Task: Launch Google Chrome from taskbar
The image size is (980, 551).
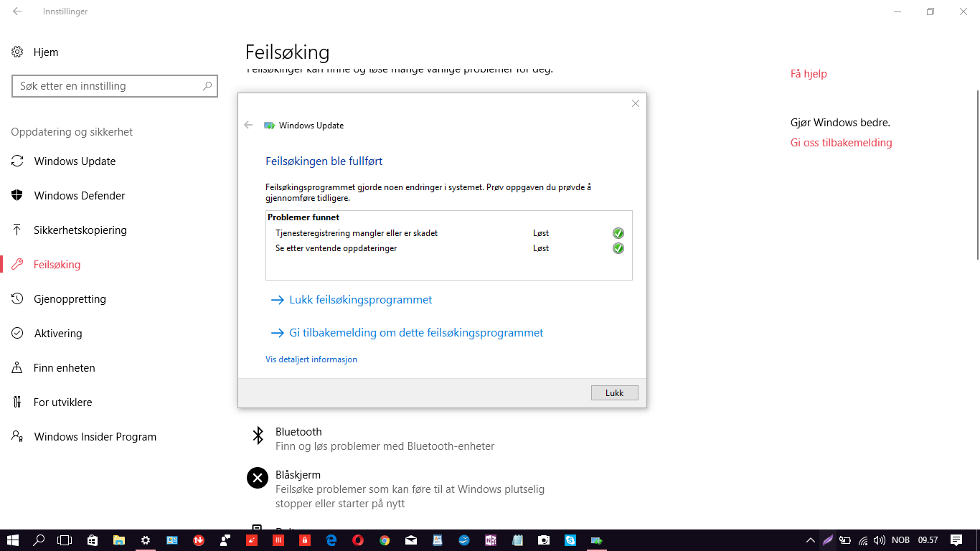Action: [385, 540]
